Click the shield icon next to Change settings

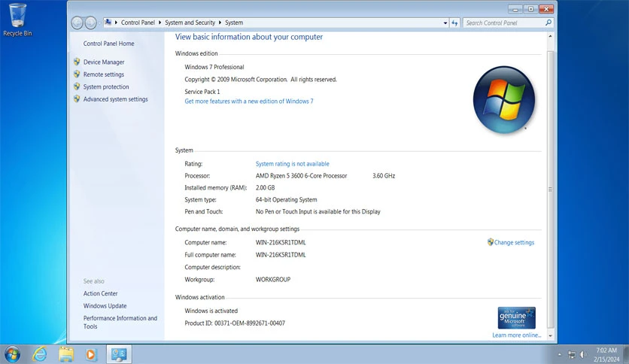tap(491, 242)
